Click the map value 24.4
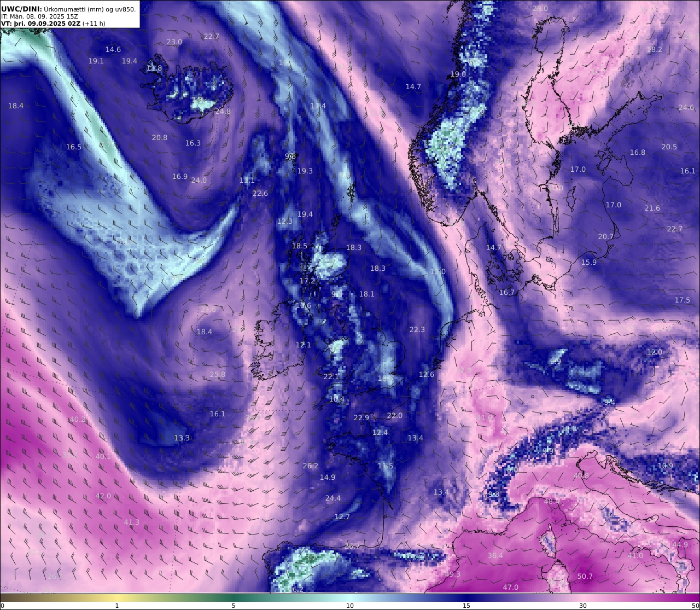Viewport: 700px width, 610px height. (x=333, y=498)
